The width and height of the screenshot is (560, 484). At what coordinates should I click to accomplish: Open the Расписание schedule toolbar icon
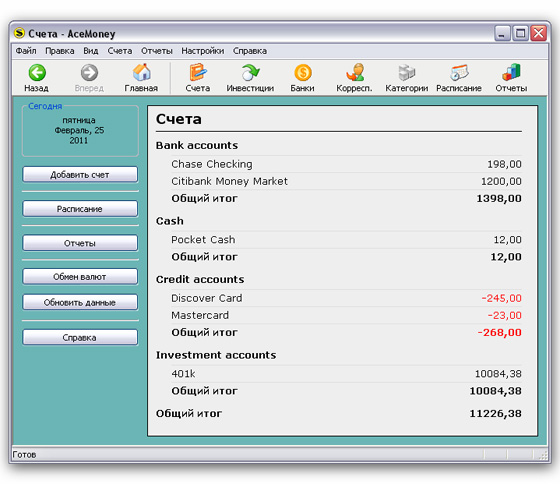pyautogui.click(x=459, y=73)
